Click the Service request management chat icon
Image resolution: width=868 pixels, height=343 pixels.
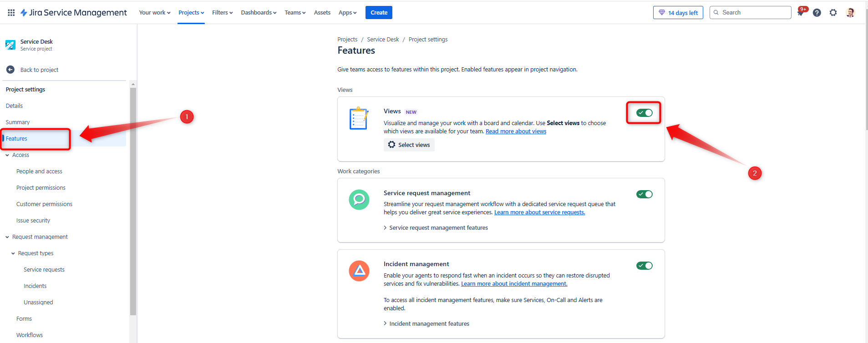(359, 200)
